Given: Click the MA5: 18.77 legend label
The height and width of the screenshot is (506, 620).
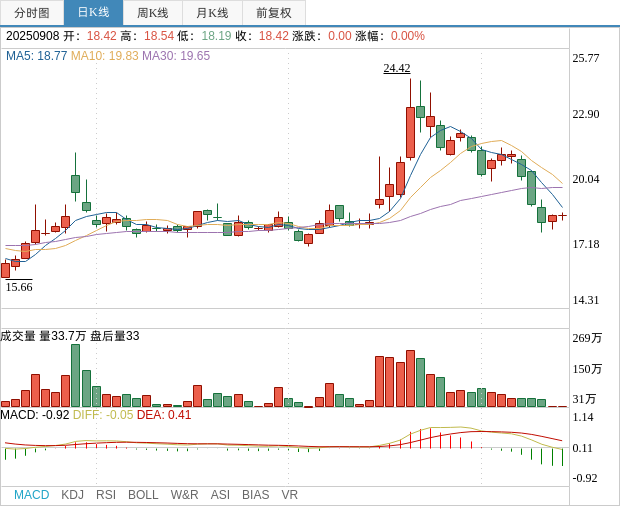Looking at the screenshot, I should [x=36, y=56].
